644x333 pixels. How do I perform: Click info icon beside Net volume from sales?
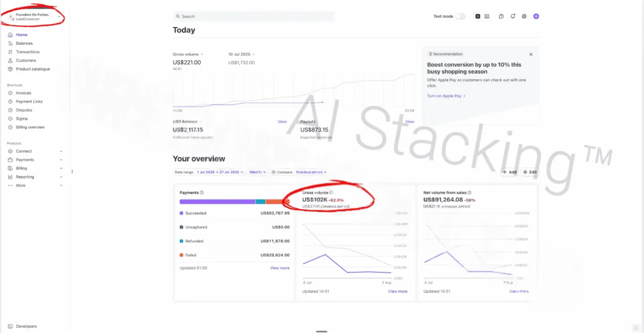[470, 193]
